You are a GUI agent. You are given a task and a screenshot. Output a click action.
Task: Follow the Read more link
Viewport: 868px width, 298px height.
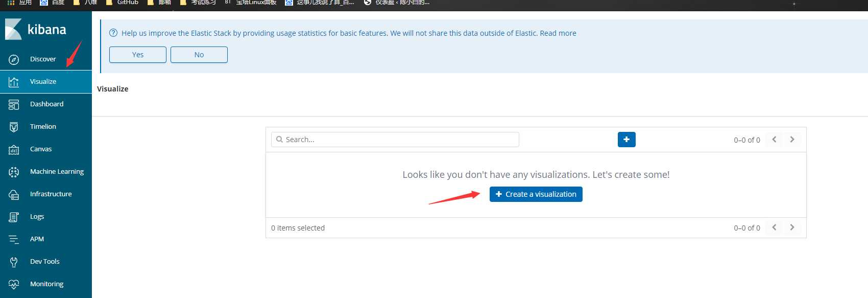558,33
